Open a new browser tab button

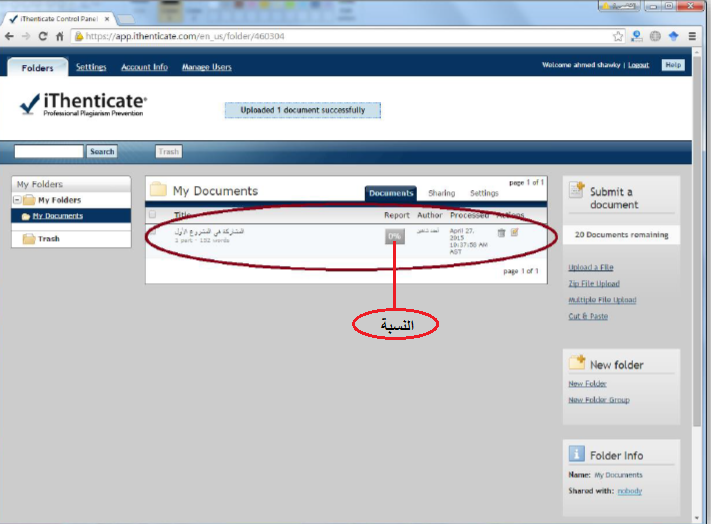point(126,19)
